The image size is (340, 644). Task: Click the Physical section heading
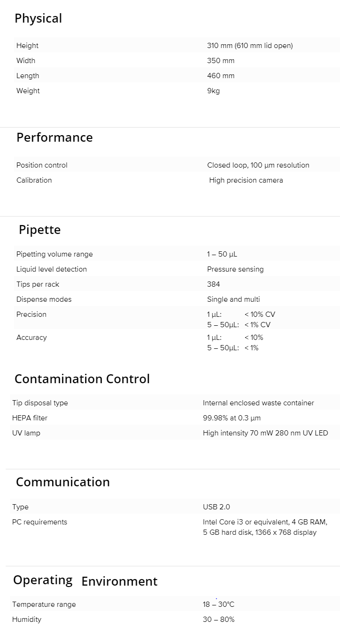click(x=38, y=18)
